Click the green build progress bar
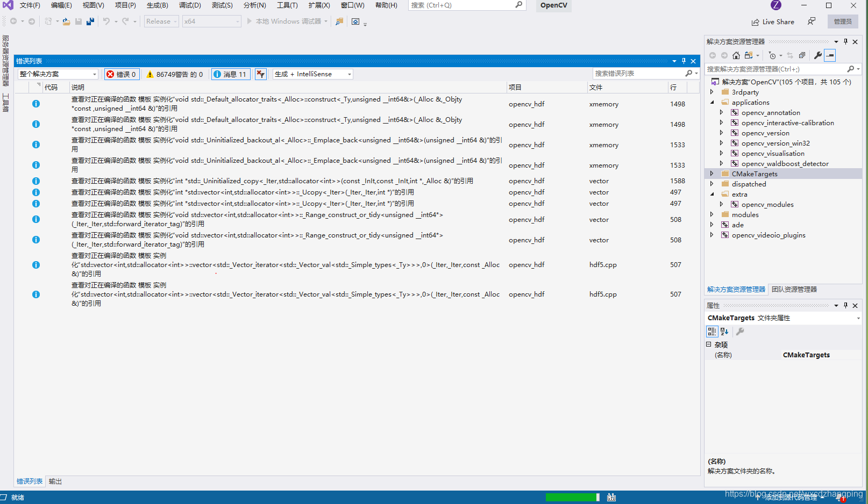The height and width of the screenshot is (504, 868). 572,497
